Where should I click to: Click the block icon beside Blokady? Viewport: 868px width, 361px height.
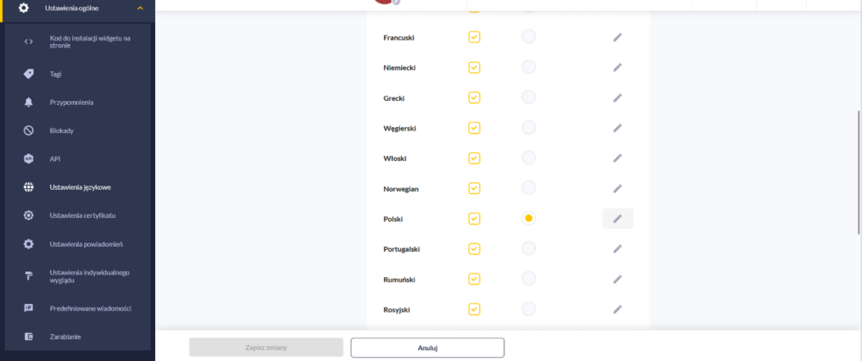click(x=29, y=131)
